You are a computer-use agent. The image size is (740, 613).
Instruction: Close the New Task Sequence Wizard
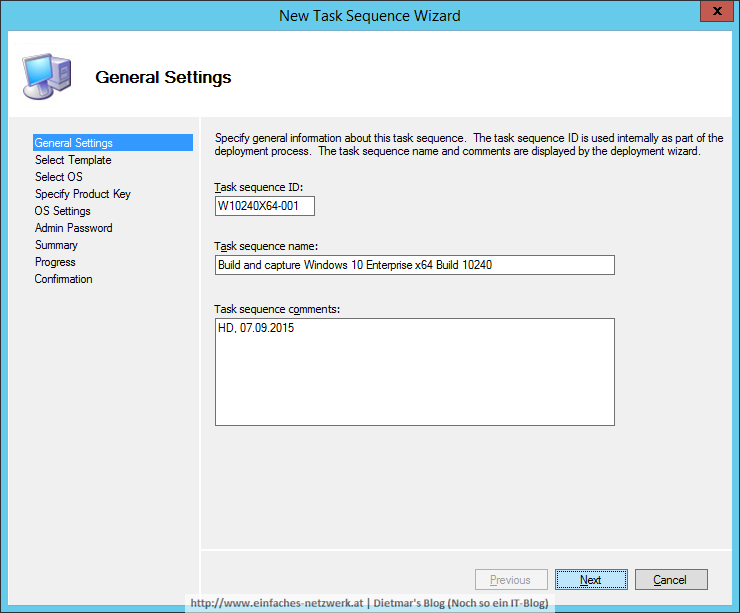(716, 11)
